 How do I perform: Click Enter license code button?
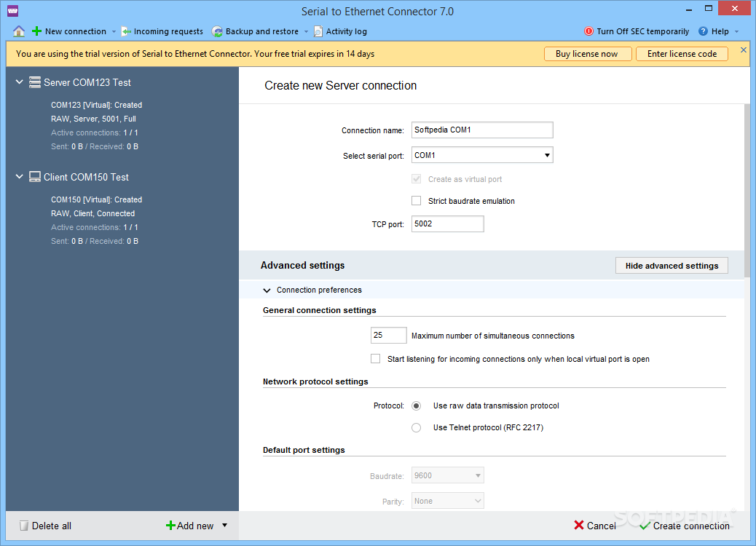[x=682, y=54]
